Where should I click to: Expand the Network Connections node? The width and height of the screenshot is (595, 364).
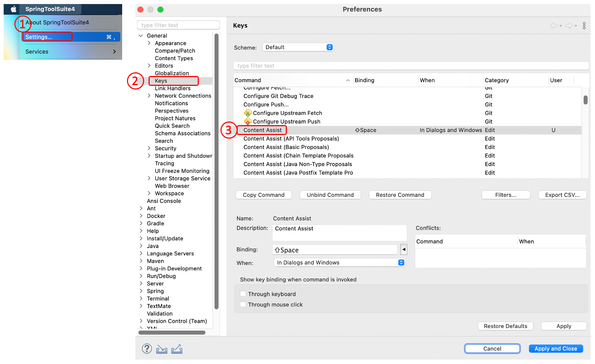tap(149, 96)
